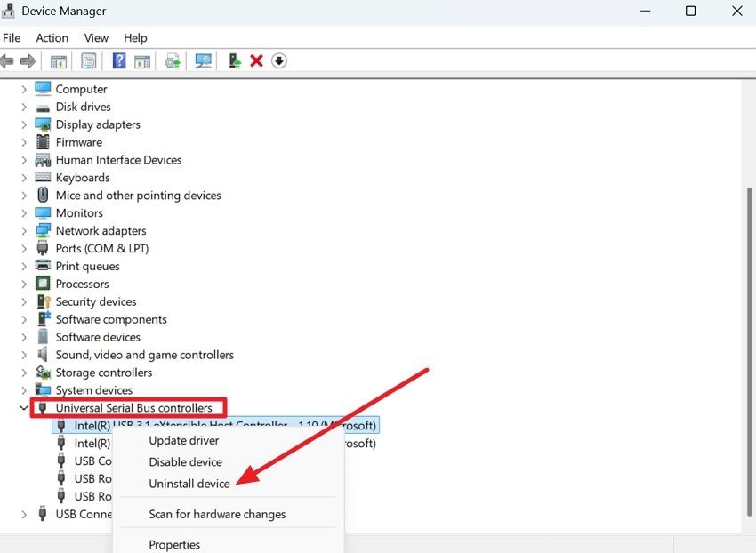Open Help via blue question-mark icon

[x=119, y=60]
